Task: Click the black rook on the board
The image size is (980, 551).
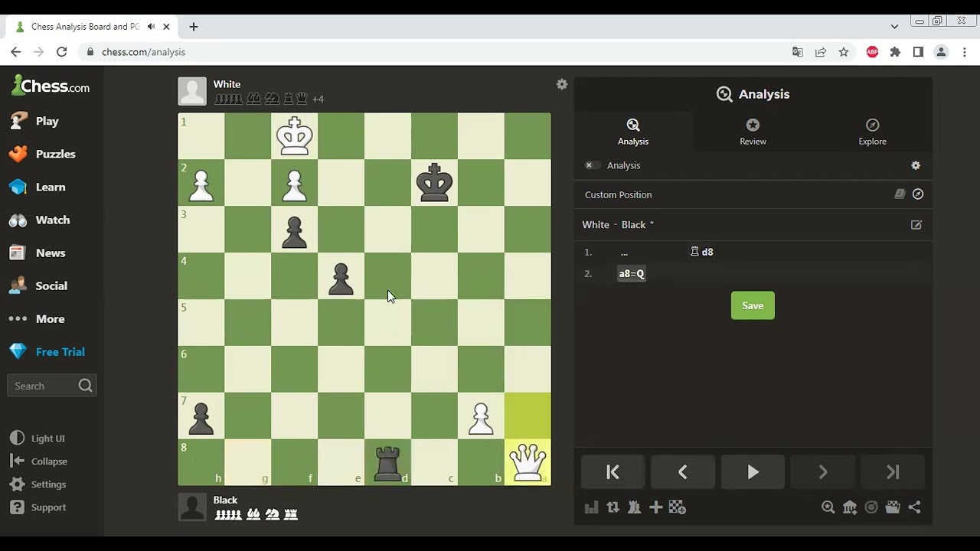Action: (x=387, y=462)
